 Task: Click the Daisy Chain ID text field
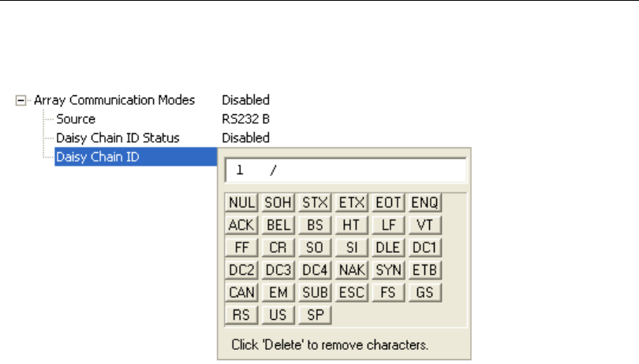click(346, 170)
